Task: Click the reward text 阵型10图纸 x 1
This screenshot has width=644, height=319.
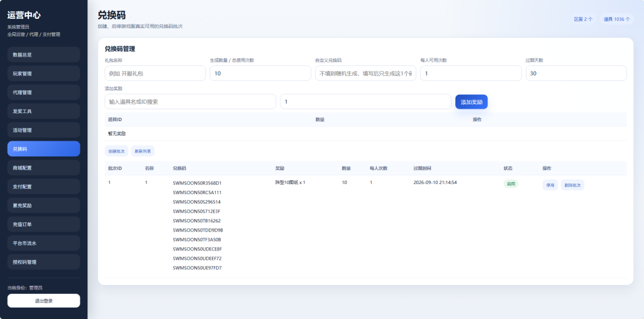Action: click(290, 183)
